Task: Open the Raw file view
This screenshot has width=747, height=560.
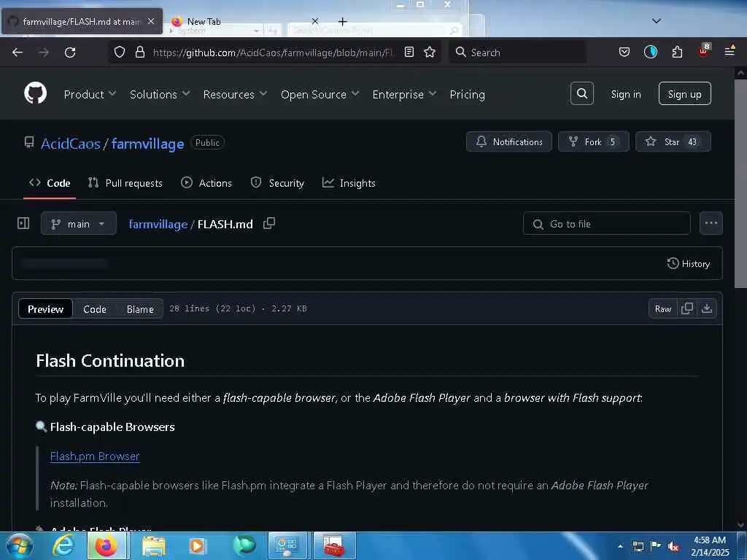Action: (x=662, y=308)
